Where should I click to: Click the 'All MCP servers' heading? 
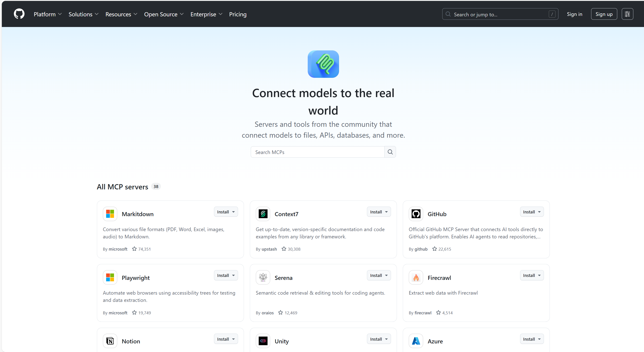click(122, 187)
